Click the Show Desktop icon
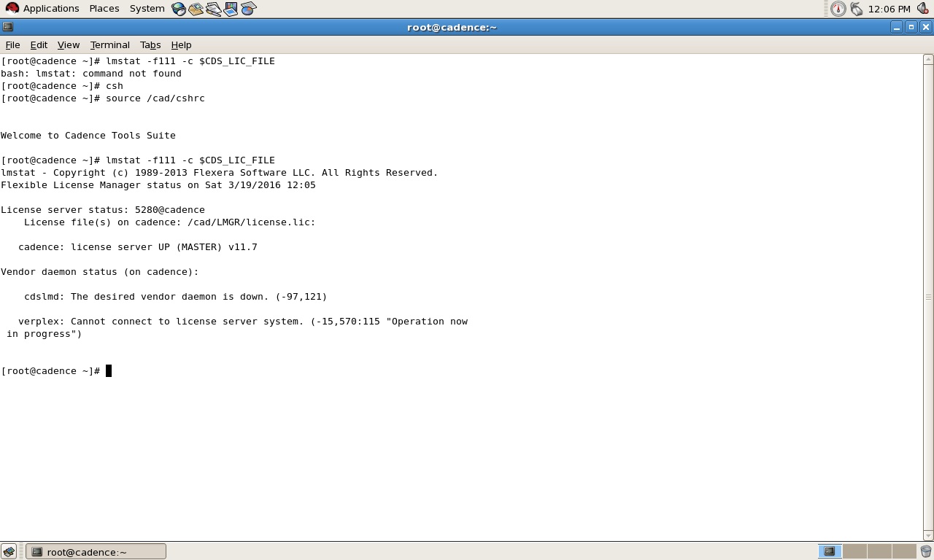Viewport: 934px width, 560px height. point(9,551)
